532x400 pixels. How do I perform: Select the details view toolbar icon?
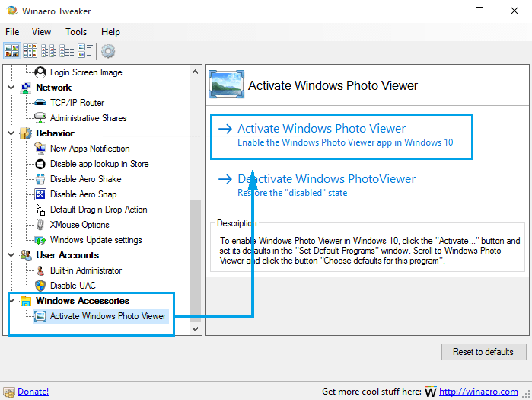point(85,51)
